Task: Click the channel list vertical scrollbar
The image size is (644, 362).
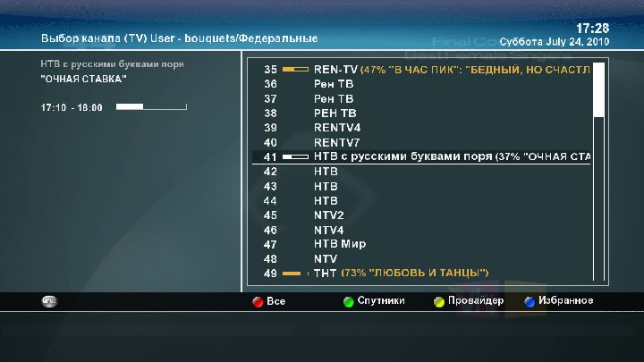Action: (599, 170)
